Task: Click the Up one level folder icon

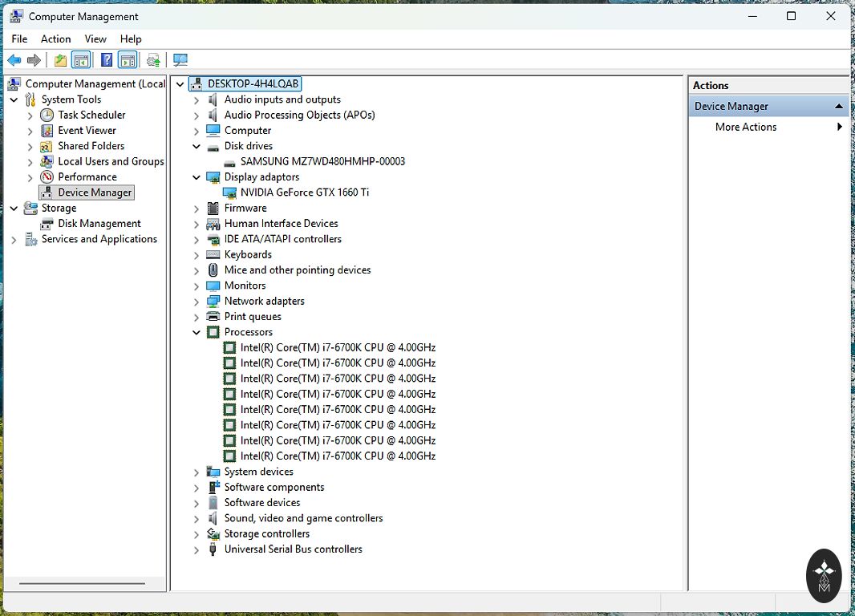Action: click(60, 60)
